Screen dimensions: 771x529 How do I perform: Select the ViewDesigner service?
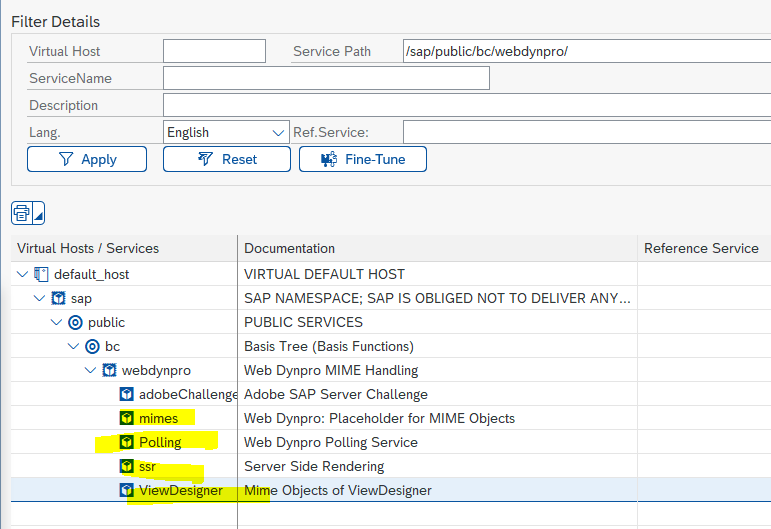click(x=181, y=490)
